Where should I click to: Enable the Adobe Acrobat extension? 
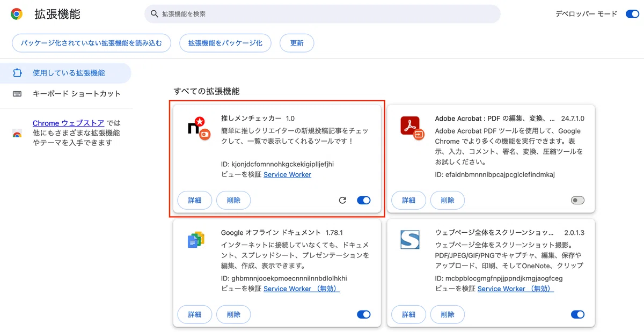pos(578,201)
